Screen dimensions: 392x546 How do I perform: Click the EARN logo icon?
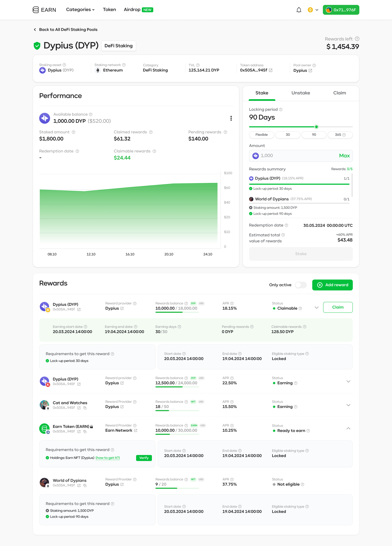[x=36, y=10]
